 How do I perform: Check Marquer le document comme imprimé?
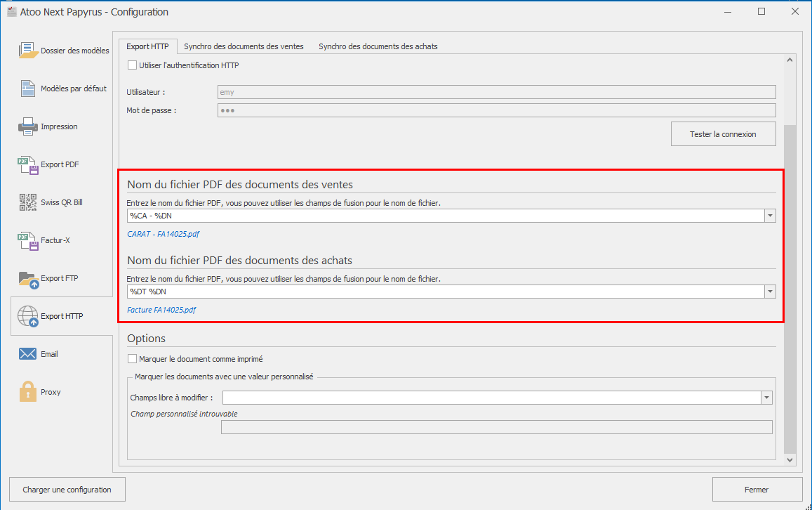click(x=133, y=359)
